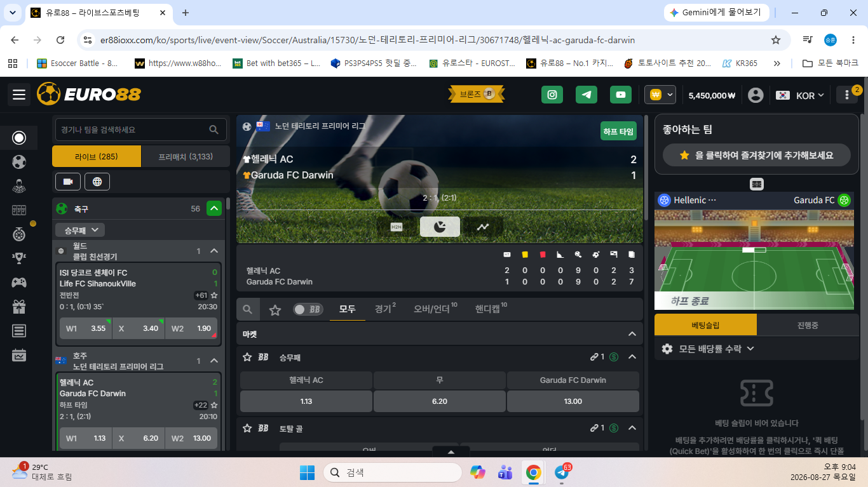868x487 pixels.
Task: Open the 베팅슬립 tab
Action: tap(706, 324)
